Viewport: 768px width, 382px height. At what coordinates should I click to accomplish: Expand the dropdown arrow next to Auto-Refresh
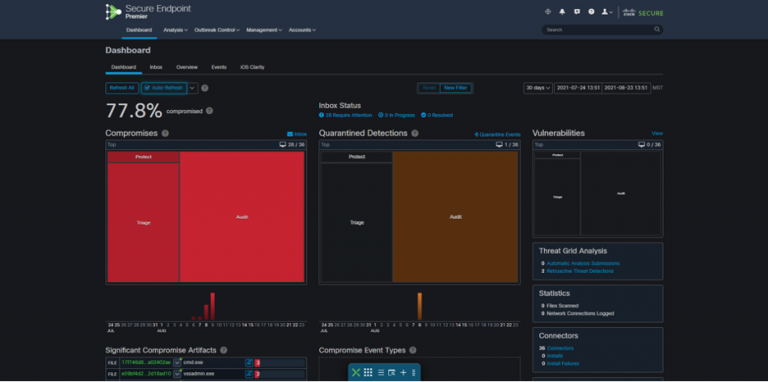click(192, 88)
